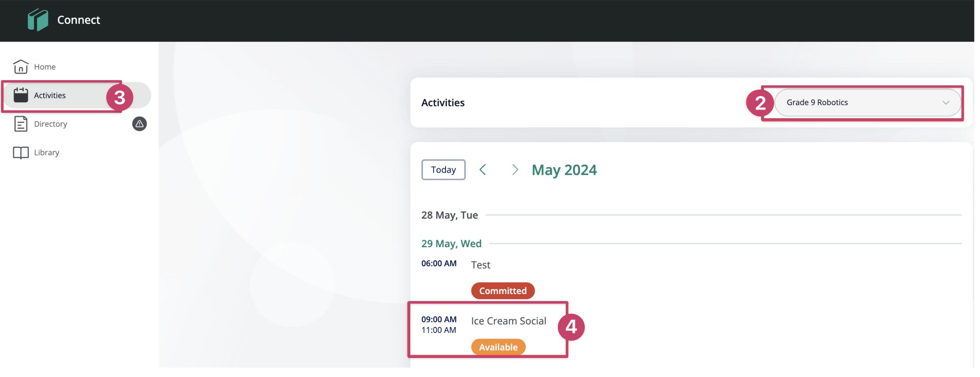Click the 29 May, Wed date heading

[451, 244]
